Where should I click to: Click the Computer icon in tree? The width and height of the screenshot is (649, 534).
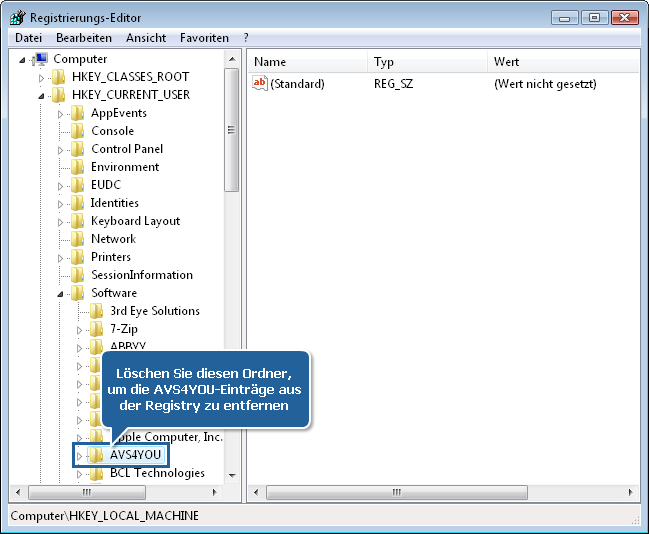41,59
